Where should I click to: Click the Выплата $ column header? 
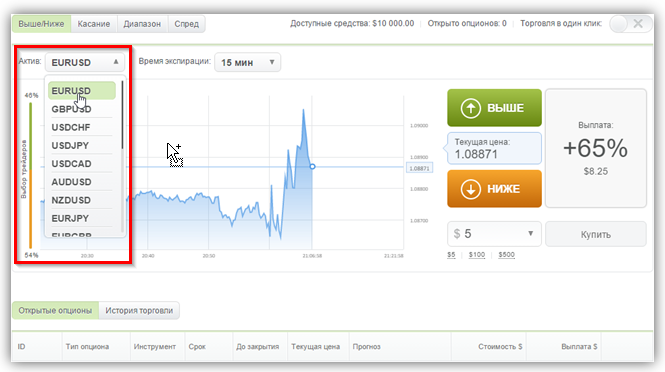(579, 347)
